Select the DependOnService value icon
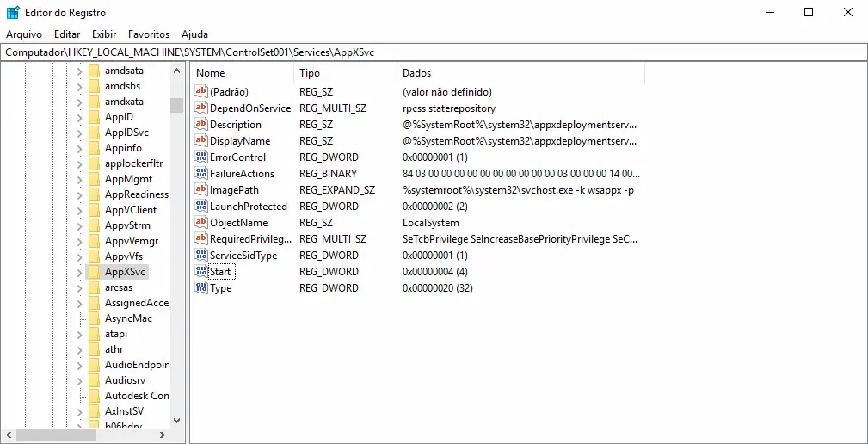Viewport: 868px width, 444px height. pos(201,108)
